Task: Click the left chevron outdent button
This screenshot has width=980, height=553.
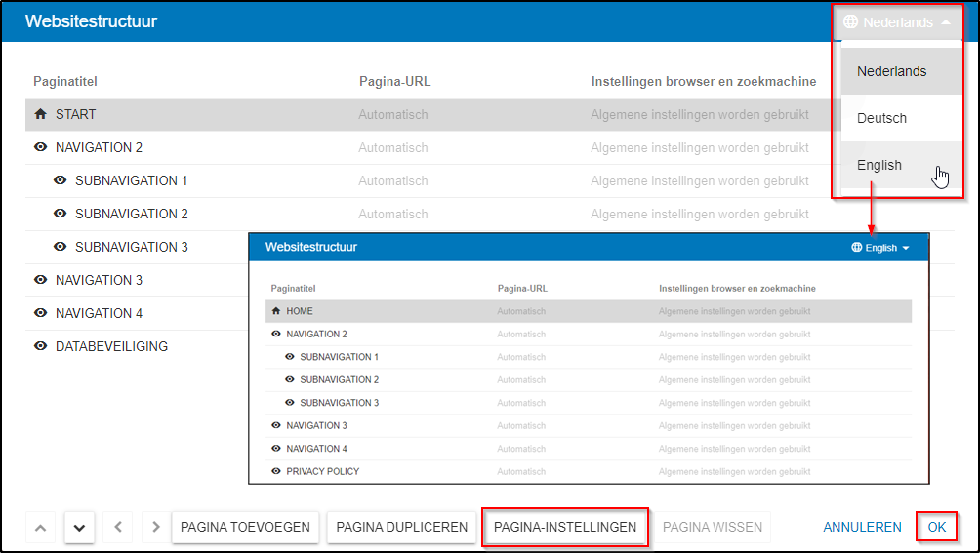Action: click(118, 528)
